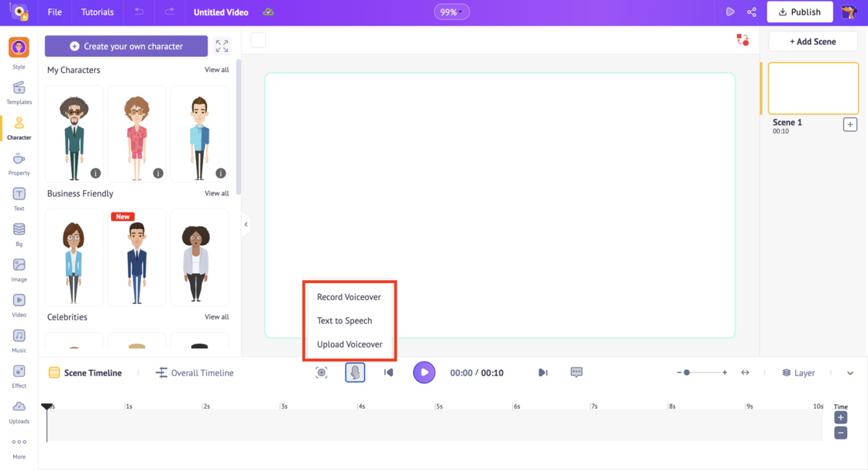Open the File menu
Viewport: 868px width, 470px height.
(54, 12)
